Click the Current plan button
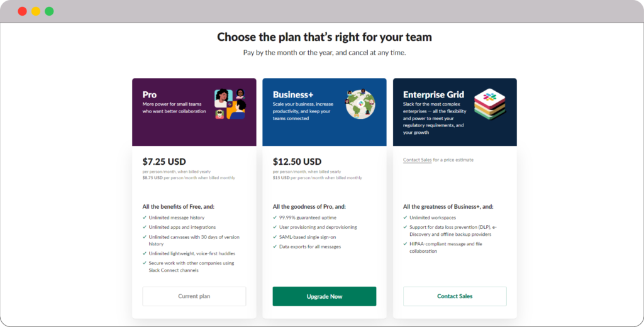Image resolution: width=644 pixels, height=327 pixels. point(194,296)
